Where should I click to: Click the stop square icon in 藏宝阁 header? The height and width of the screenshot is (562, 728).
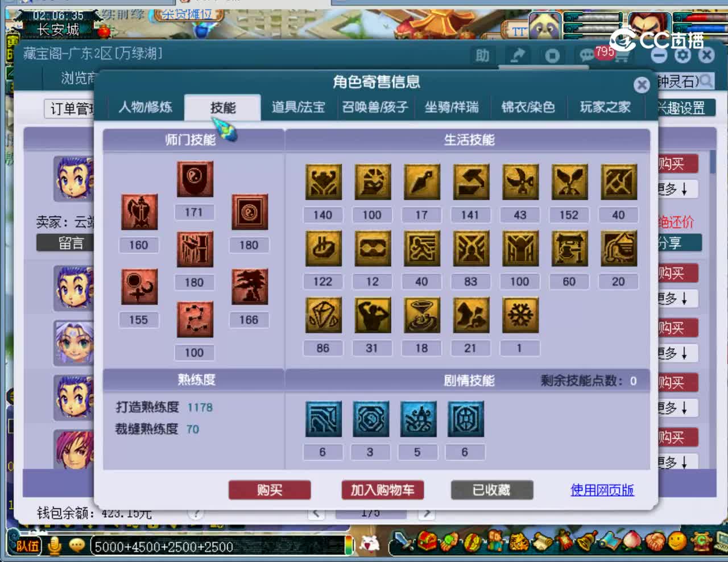552,56
